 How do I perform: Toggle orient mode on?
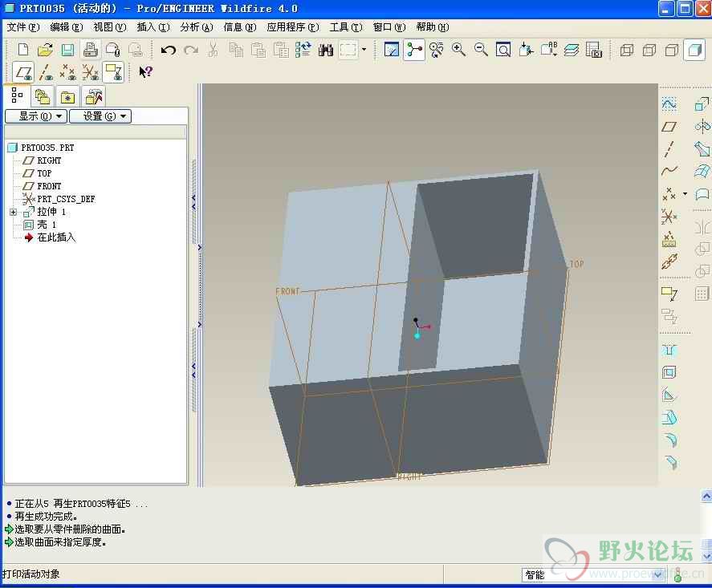pyautogui.click(x=437, y=50)
